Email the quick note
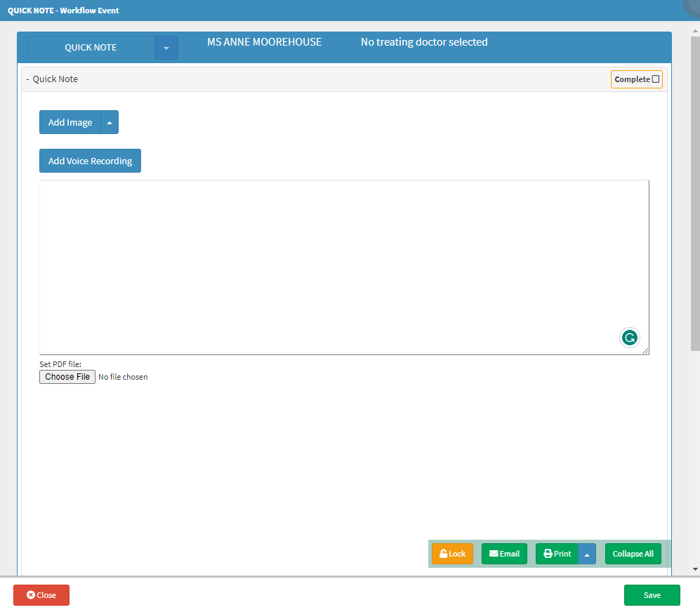The width and height of the screenshot is (700, 612). (x=504, y=554)
